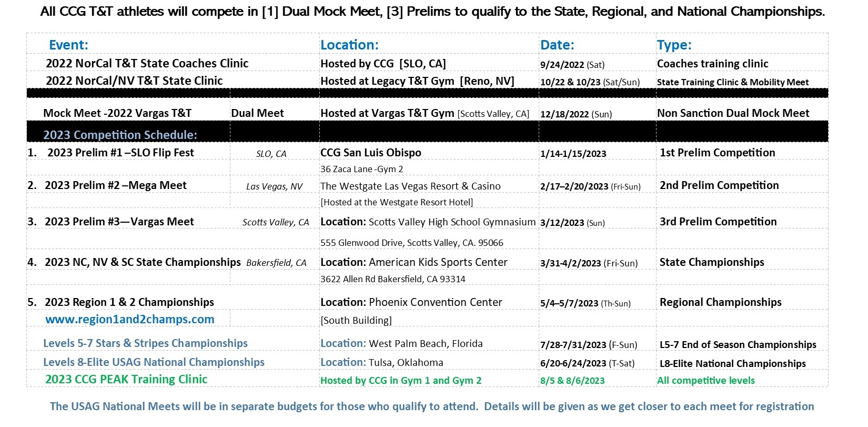Click the Type: column header
Screen dimensions: 868x427
pyautogui.click(x=674, y=45)
